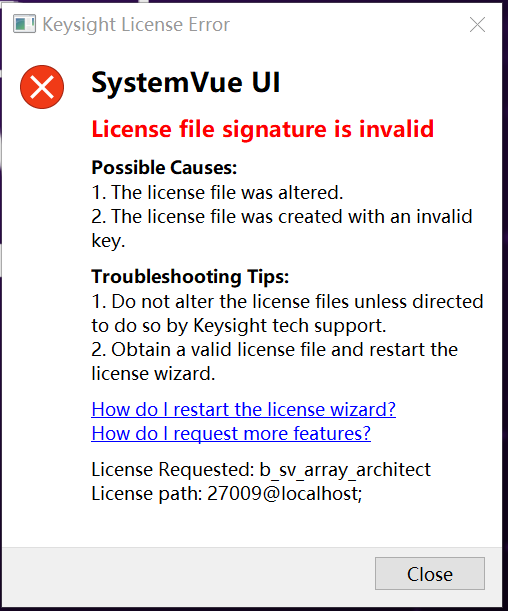The height and width of the screenshot is (611, 508).
Task: Click the 'created with an invalid key' cause
Action: (282, 228)
